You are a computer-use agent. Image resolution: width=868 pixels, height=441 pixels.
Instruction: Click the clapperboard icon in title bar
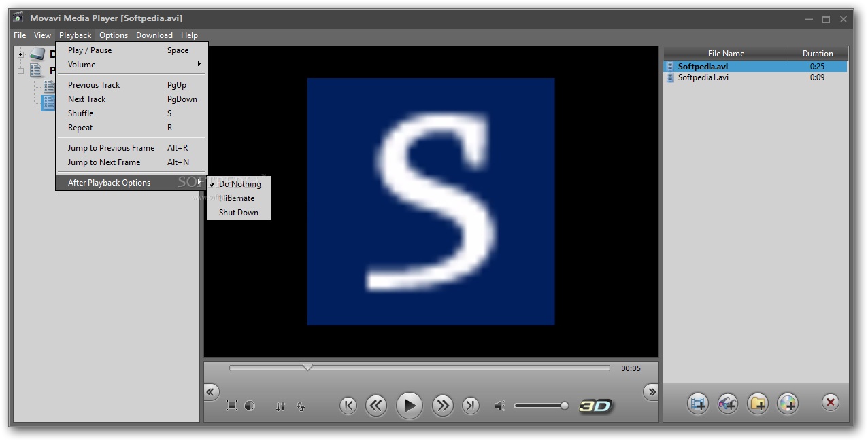pyautogui.click(x=18, y=18)
